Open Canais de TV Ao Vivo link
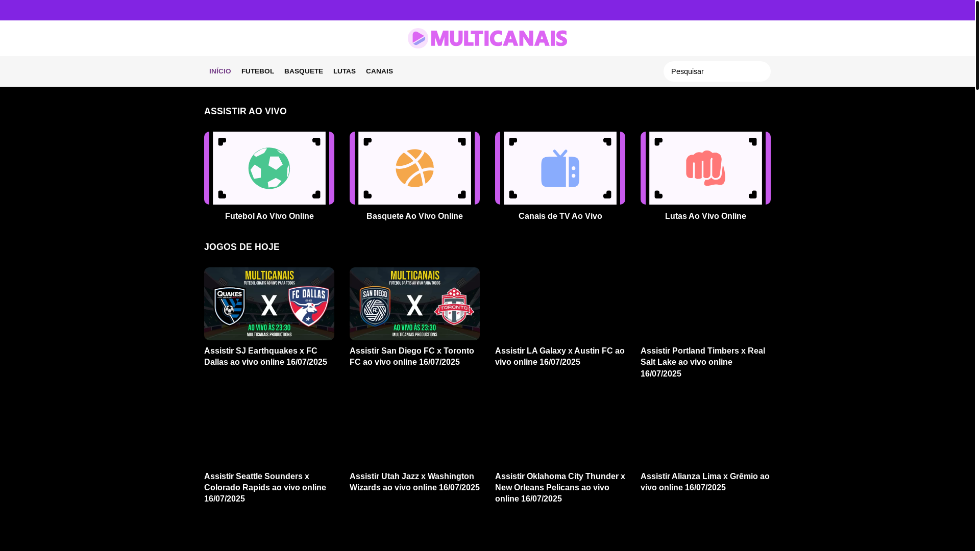 560,216
